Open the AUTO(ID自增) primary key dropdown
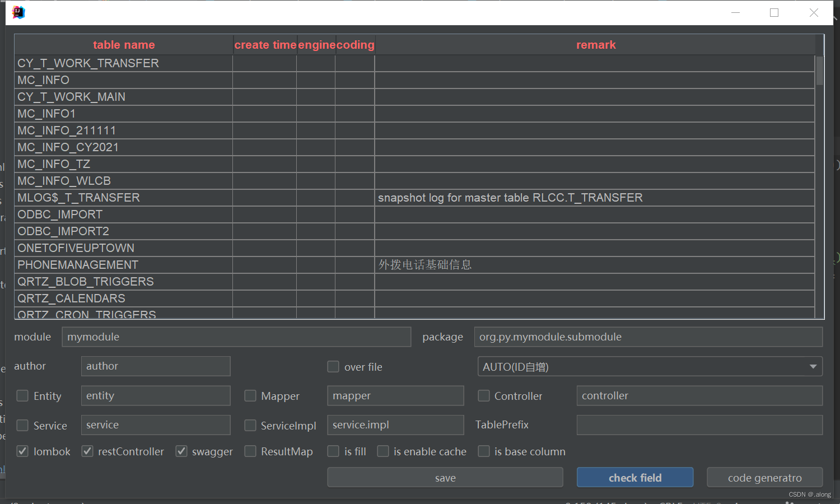This screenshot has width=840, height=504. click(814, 366)
